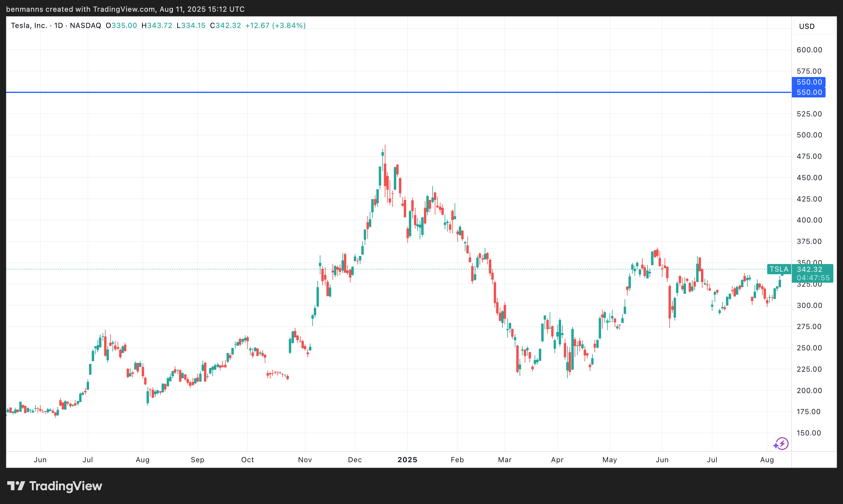Click the TradingView logo at bottom
This screenshot has height=504, width=843.
(x=55, y=486)
